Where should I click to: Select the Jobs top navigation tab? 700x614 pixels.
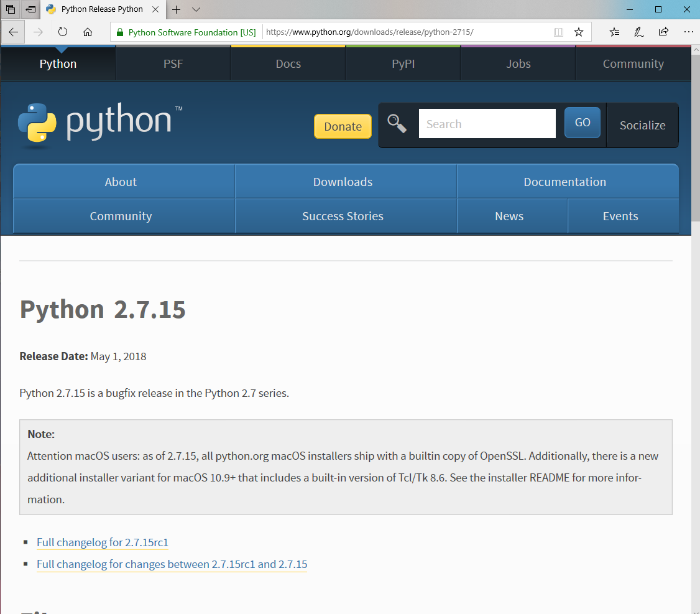(x=518, y=64)
